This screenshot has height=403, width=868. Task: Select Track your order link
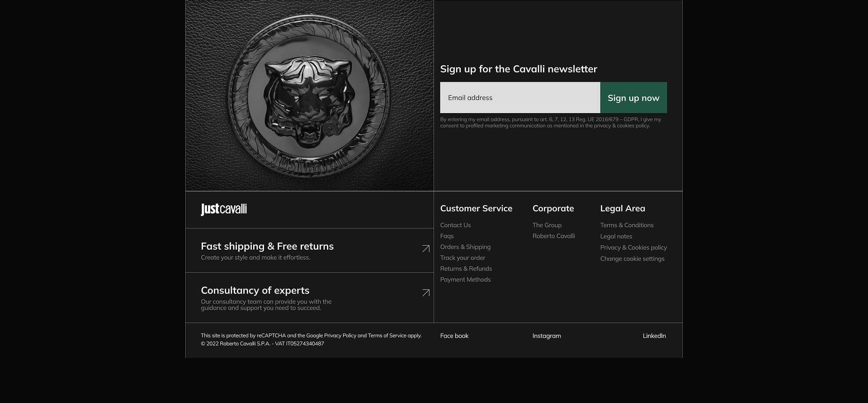pyautogui.click(x=462, y=258)
